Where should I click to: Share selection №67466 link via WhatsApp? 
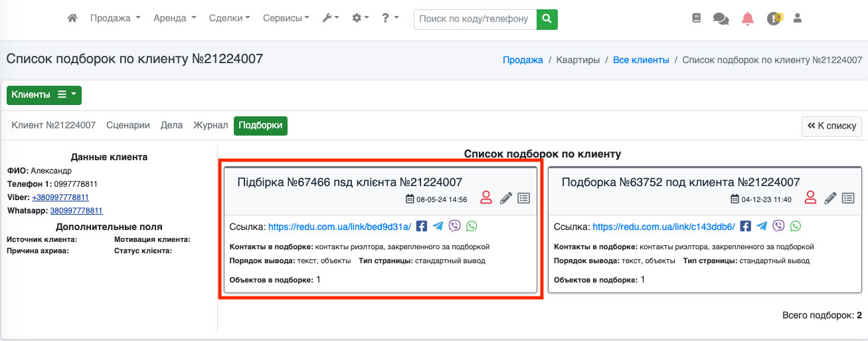(472, 227)
